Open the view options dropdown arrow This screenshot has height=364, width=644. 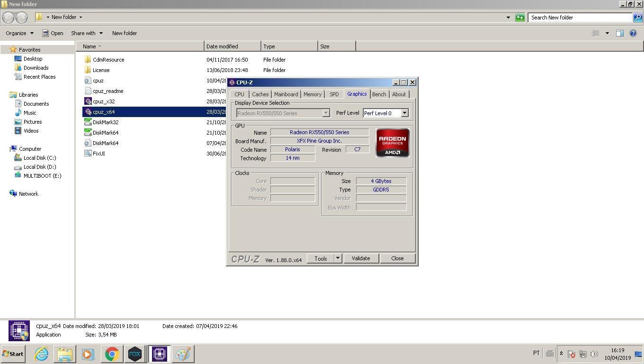[607, 33]
